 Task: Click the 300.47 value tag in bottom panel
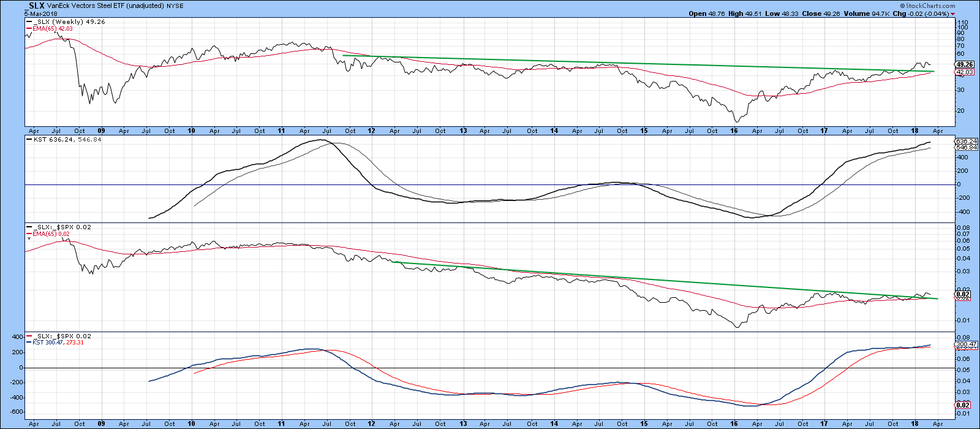(x=965, y=344)
